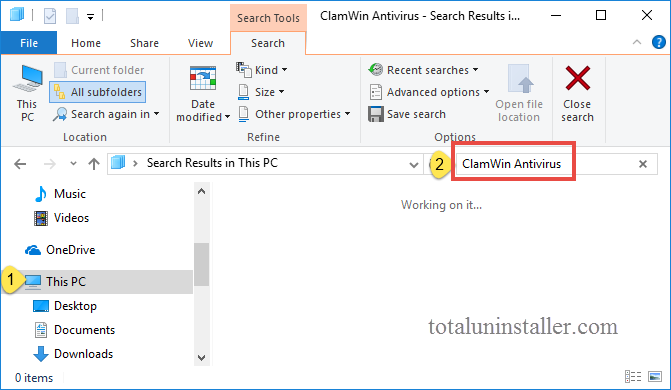Screen dimensions: 671x390
Task: Click the navigation pane scrollbar thumb
Action: 202,264
